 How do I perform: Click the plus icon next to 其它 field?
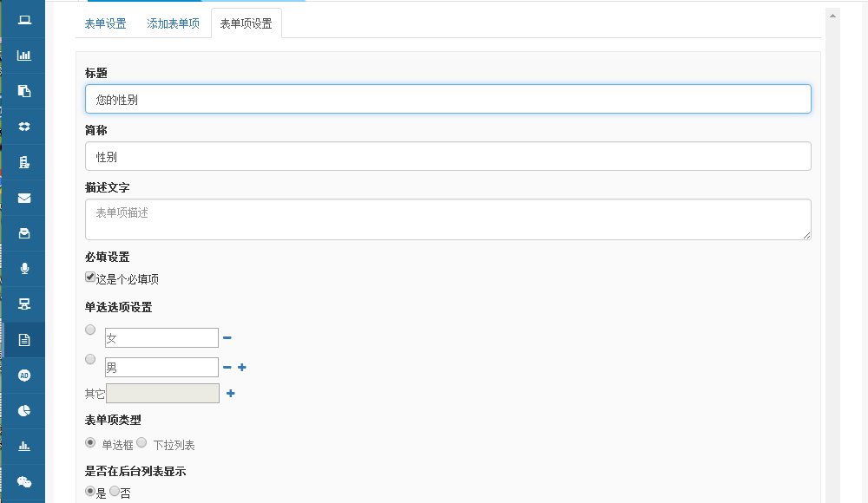tap(231, 394)
